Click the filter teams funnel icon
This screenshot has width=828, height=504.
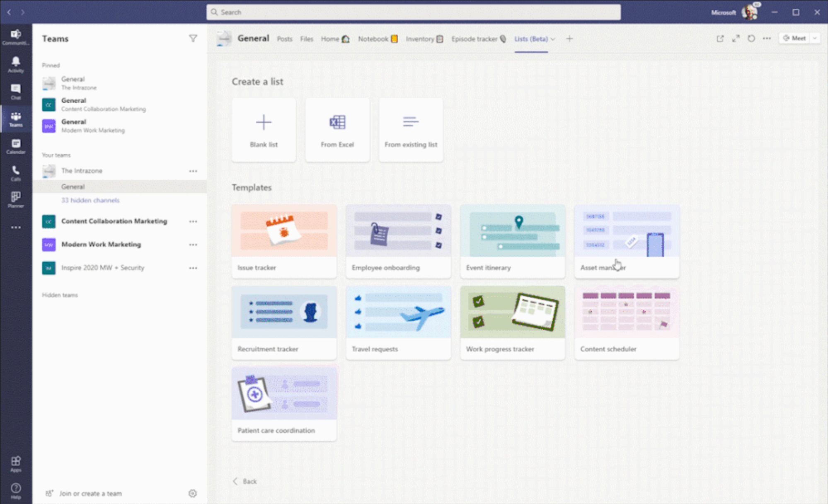193,39
